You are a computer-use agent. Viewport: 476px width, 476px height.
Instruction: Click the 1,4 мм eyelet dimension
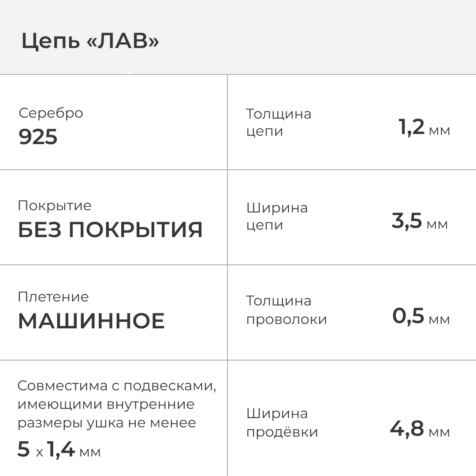tap(74, 450)
